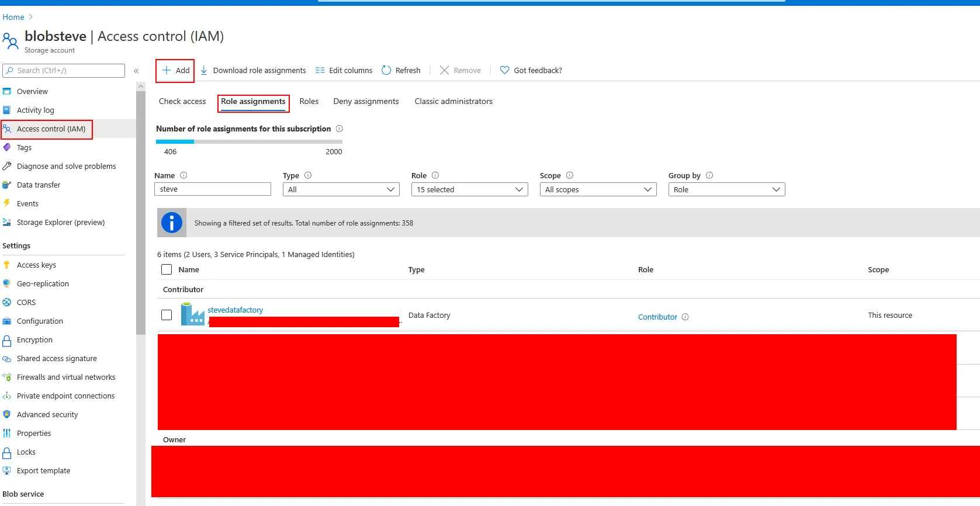980x506 pixels.
Task: Click the Download role assignments arrow icon
Action: pyautogui.click(x=204, y=70)
